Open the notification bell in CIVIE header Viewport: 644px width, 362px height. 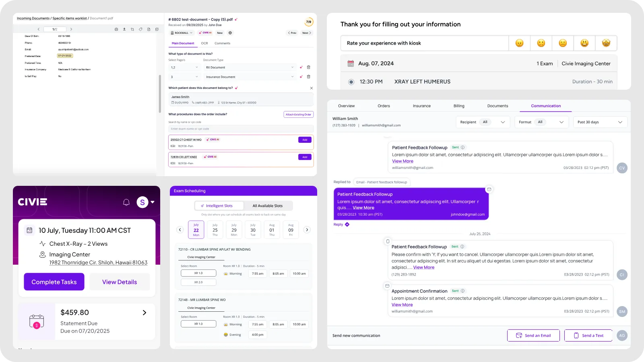pos(126,202)
